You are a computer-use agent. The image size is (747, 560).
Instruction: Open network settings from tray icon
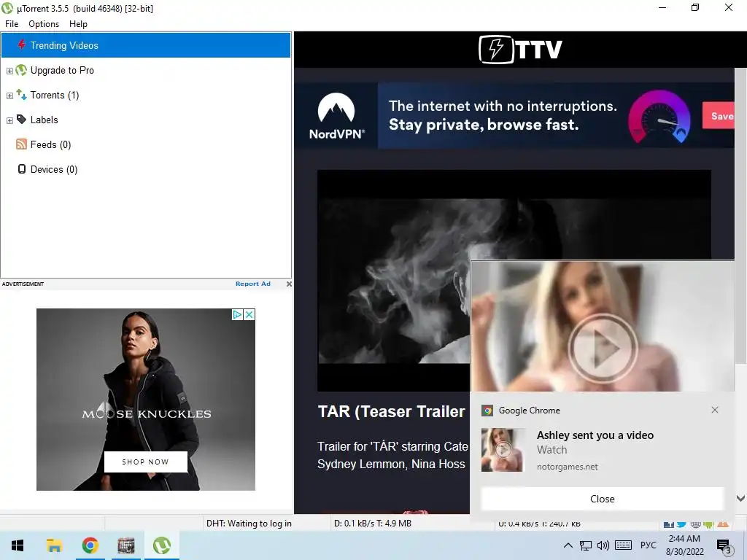pyautogui.click(x=586, y=545)
